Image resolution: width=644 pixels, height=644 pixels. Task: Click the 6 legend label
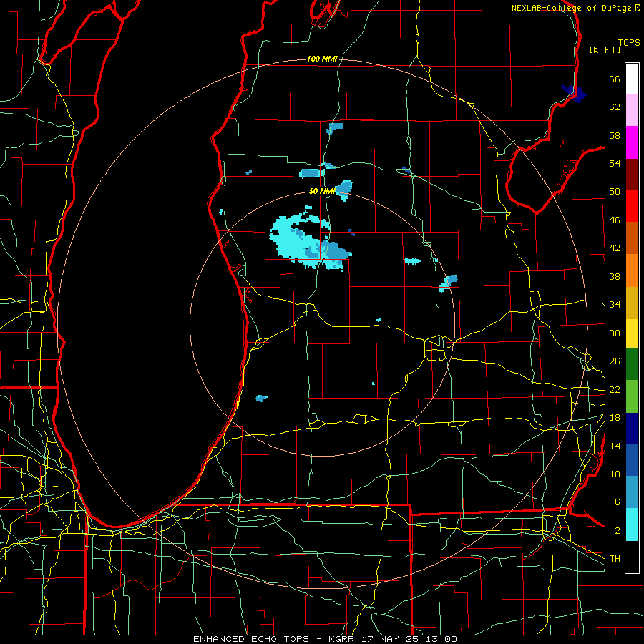click(617, 502)
